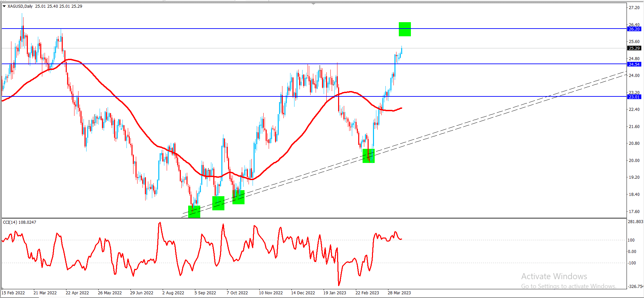Click the 22 Apr 2022 date label

click(77, 293)
